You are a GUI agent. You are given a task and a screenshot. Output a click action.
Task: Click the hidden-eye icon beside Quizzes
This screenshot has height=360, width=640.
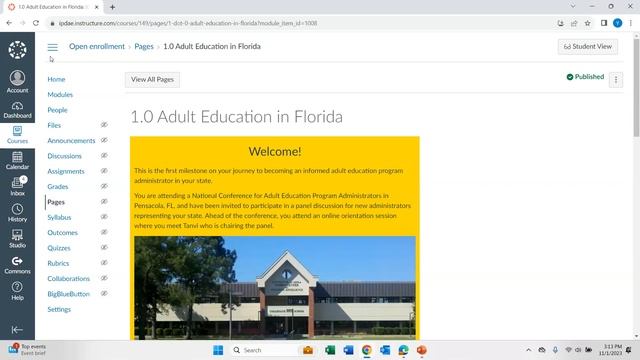104,247
